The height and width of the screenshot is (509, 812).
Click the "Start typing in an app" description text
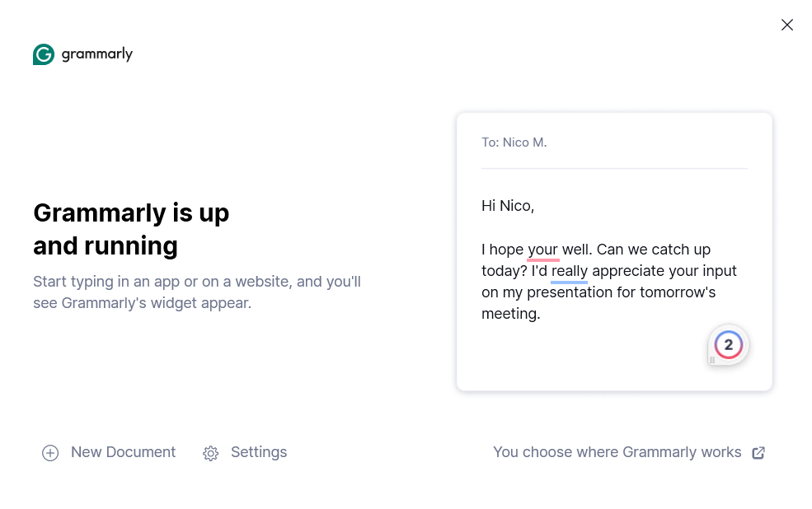pos(197,292)
